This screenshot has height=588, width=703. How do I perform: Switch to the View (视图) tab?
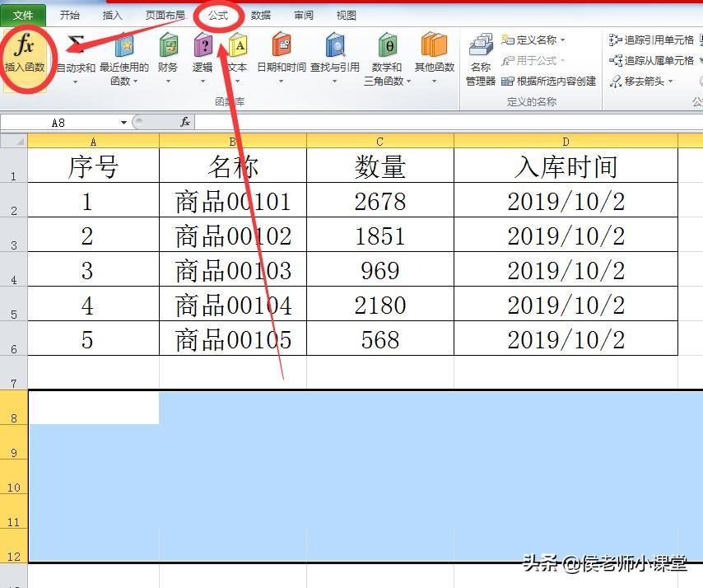346,16
